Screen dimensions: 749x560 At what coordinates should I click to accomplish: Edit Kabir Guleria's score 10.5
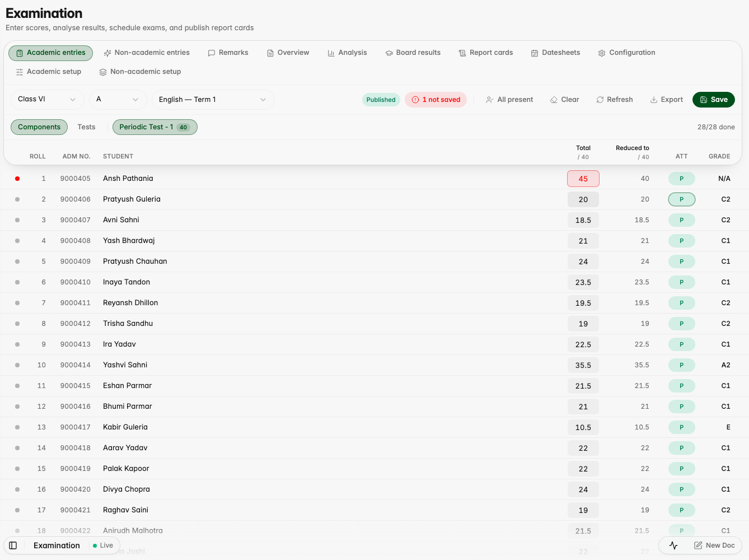583,427
